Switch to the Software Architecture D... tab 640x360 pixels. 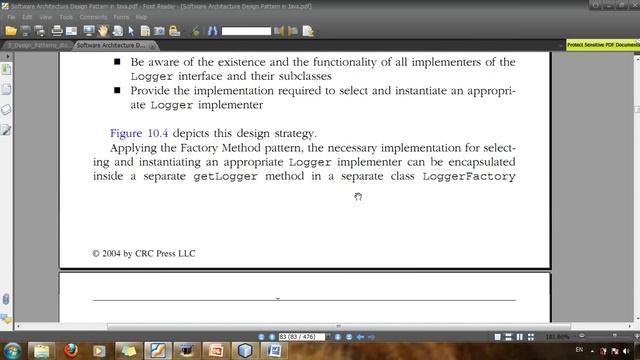click(x=111, y=45)
